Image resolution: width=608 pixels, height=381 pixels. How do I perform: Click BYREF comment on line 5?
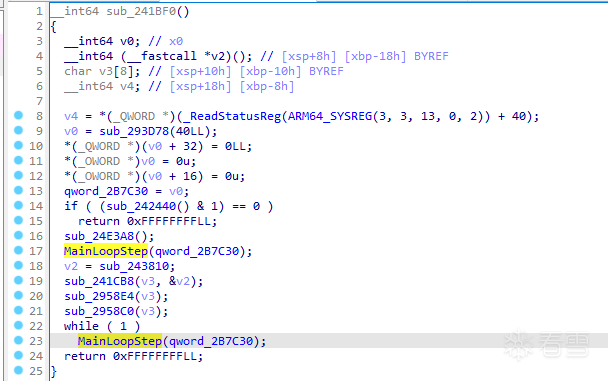pos(326,71)
